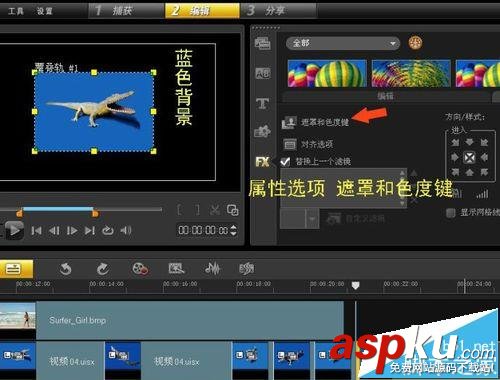Click the timecode stepper arrows
Image resolution: width=500 pixels, height=380 pixels.
[234, 230]
